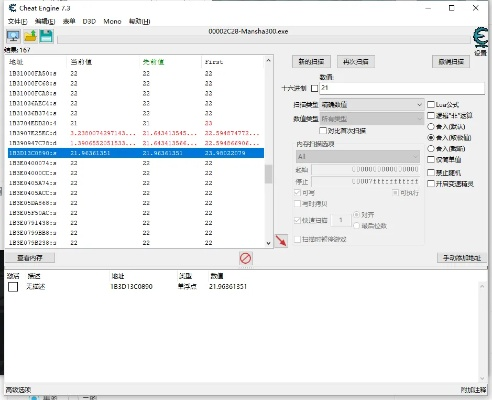Click the open cheat table folder icon
The height and width of the screenshot is (400, 492).
point(30,36)
